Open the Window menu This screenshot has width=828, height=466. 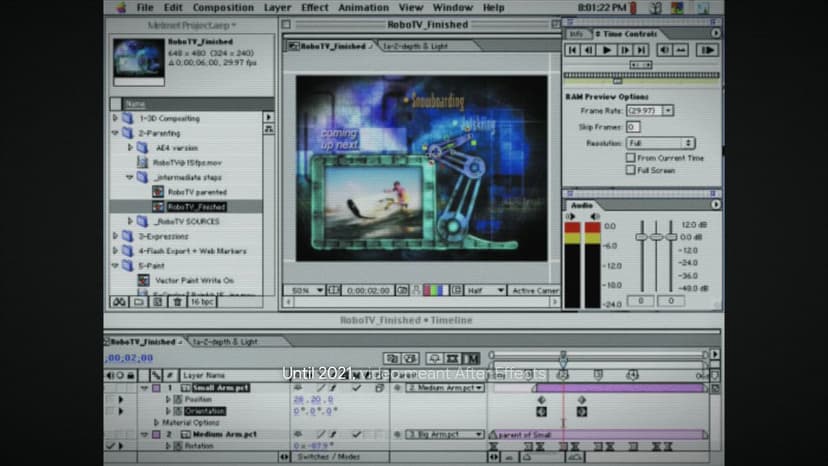point(453,7)
